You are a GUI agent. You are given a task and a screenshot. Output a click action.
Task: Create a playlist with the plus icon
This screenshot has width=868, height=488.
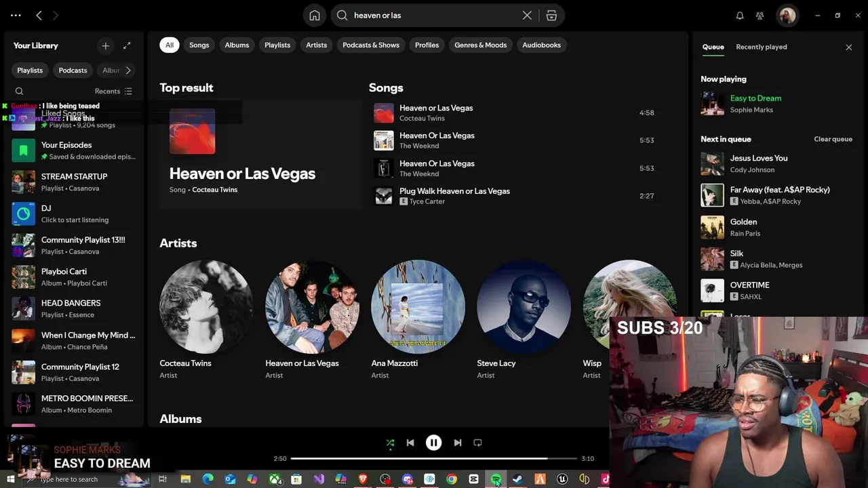(105, 45)
